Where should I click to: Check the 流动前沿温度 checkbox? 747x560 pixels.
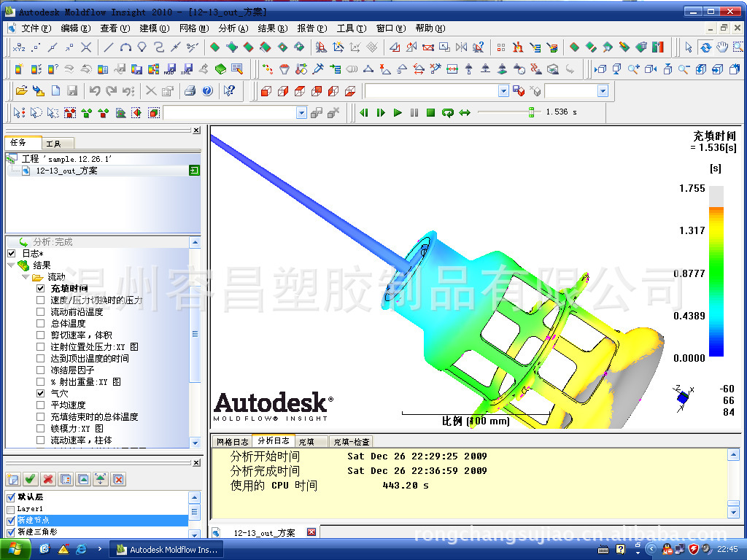point(41,311)
